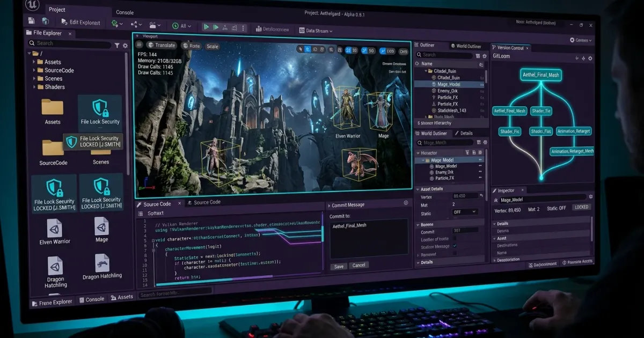644x338 pixels.
Task: Click the Detsilonerview toolbar button
Action: click(272, 29)
